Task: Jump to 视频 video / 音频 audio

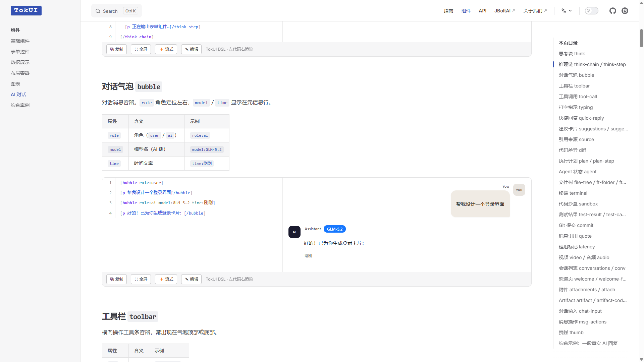Action: point(584,257)
